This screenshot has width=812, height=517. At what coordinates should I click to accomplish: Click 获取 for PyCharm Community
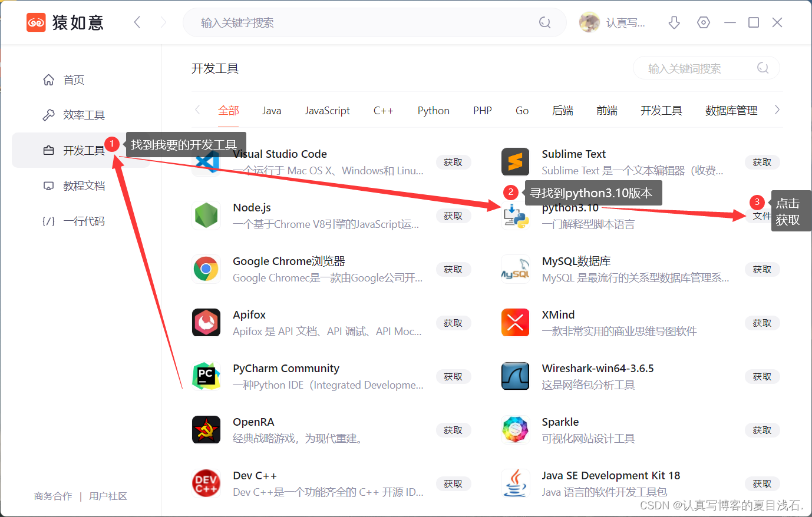pos(453,376)
